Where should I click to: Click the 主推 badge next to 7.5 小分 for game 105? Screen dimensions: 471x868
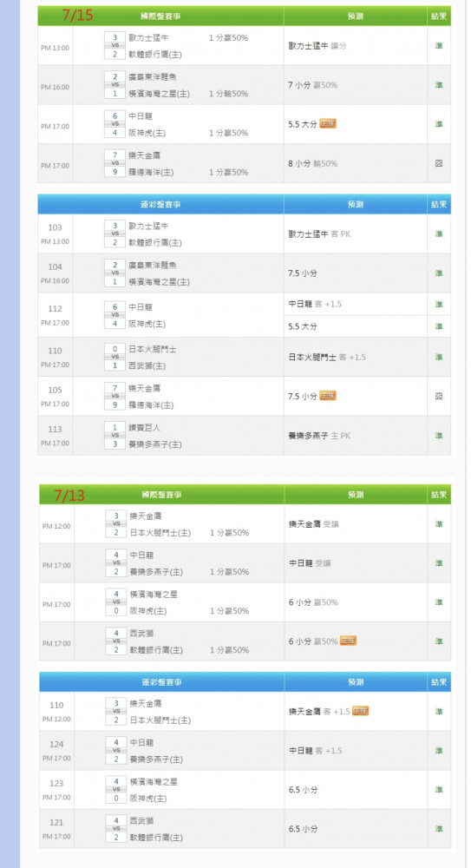pyautogui.click(x=328, y=396)
